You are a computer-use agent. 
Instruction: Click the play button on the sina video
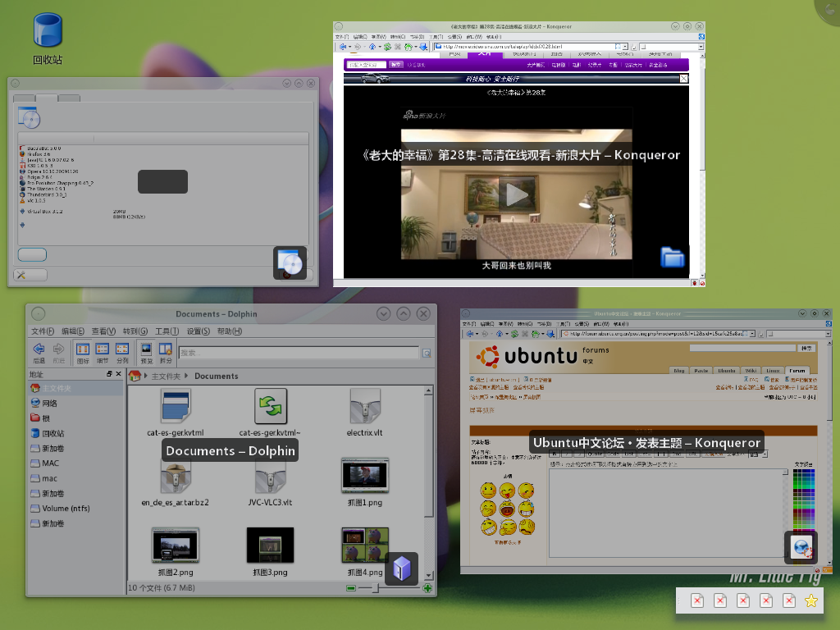click(x=517, y=194)
